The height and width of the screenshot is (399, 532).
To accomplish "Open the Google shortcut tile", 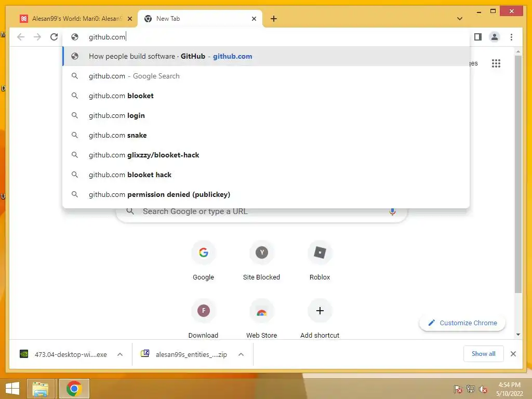I will [203, 261].
